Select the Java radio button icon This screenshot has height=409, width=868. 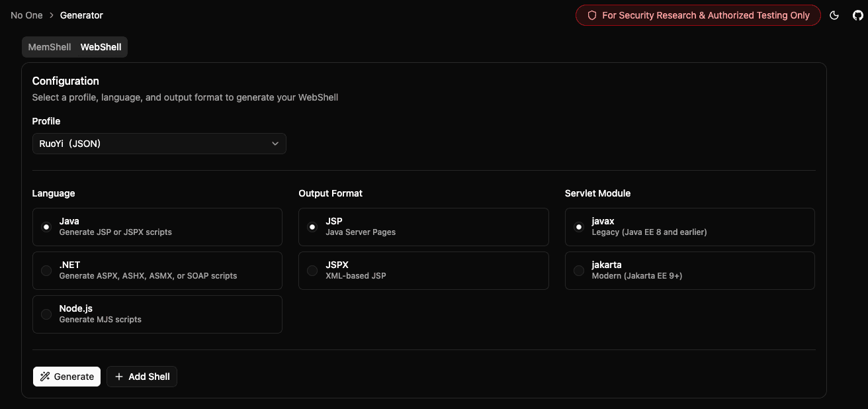click(46, 226)
